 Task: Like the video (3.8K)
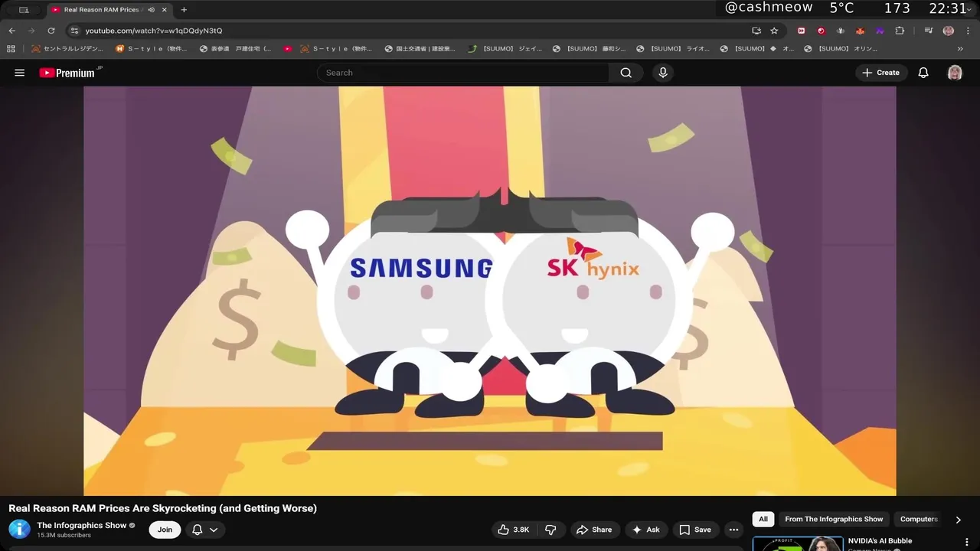coord(513,530)
